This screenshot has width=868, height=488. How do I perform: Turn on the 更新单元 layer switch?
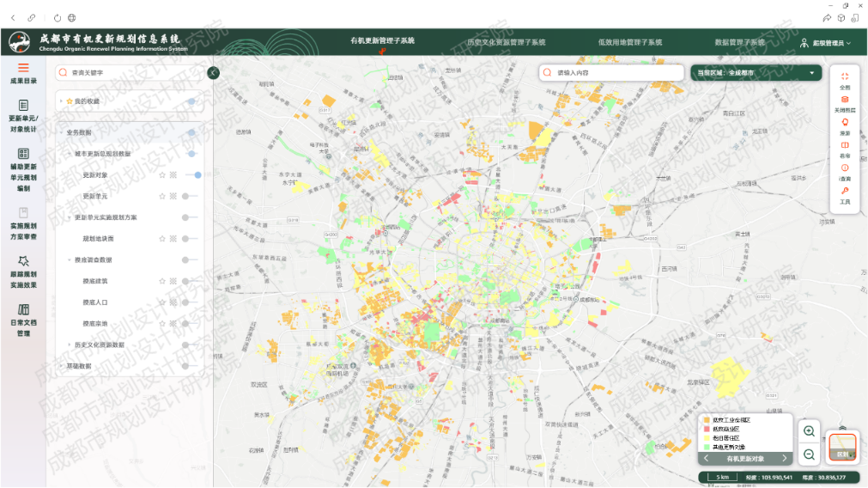coord(190,196)
